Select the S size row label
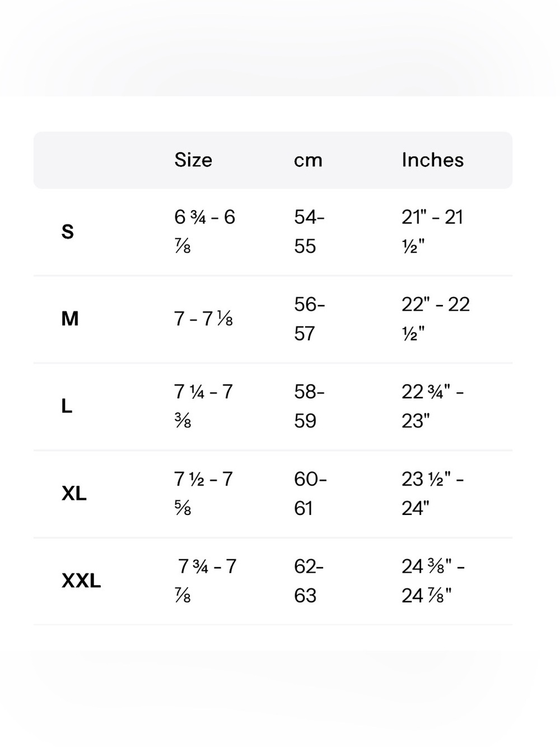Image resolution: width=560 pixels, height=747 pixels. click(x=67, y=231)
